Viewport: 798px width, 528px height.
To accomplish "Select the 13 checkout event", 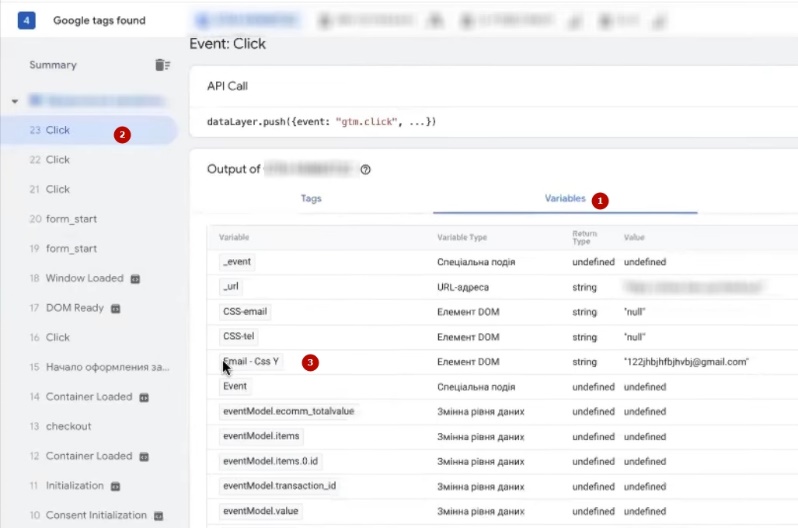I will pyautogui.click(x=68, y=427).
